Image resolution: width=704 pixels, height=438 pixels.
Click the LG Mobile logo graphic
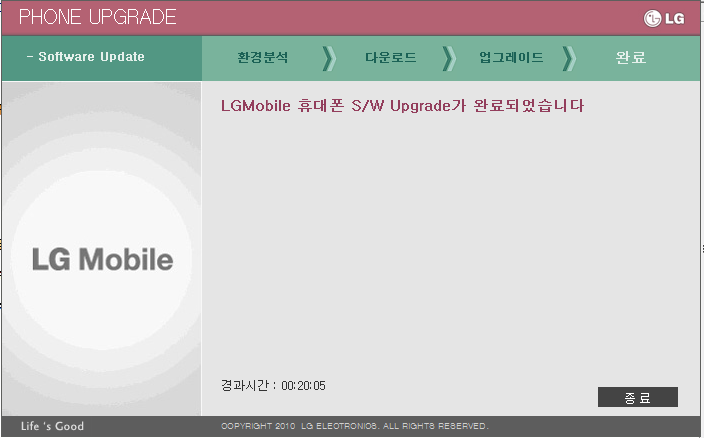(102, 259)
